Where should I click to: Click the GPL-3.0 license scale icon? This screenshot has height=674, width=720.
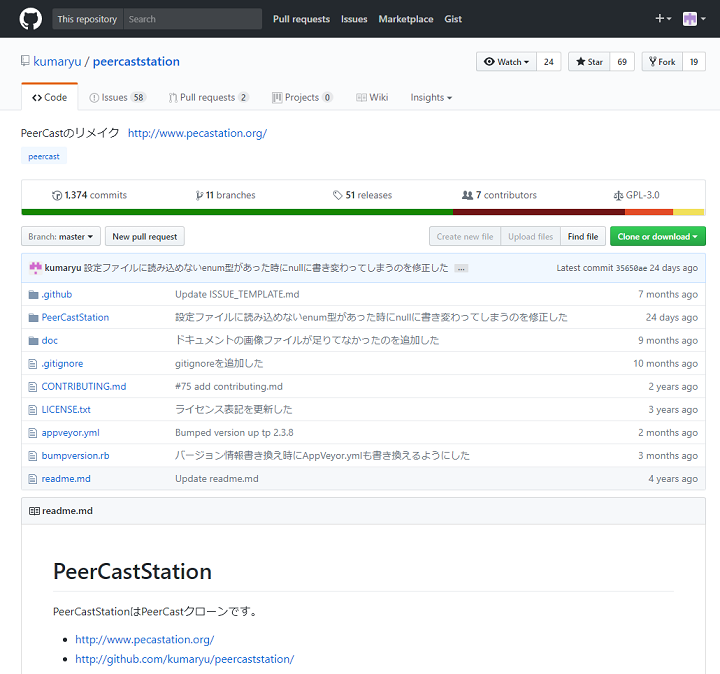coord(619,196)
